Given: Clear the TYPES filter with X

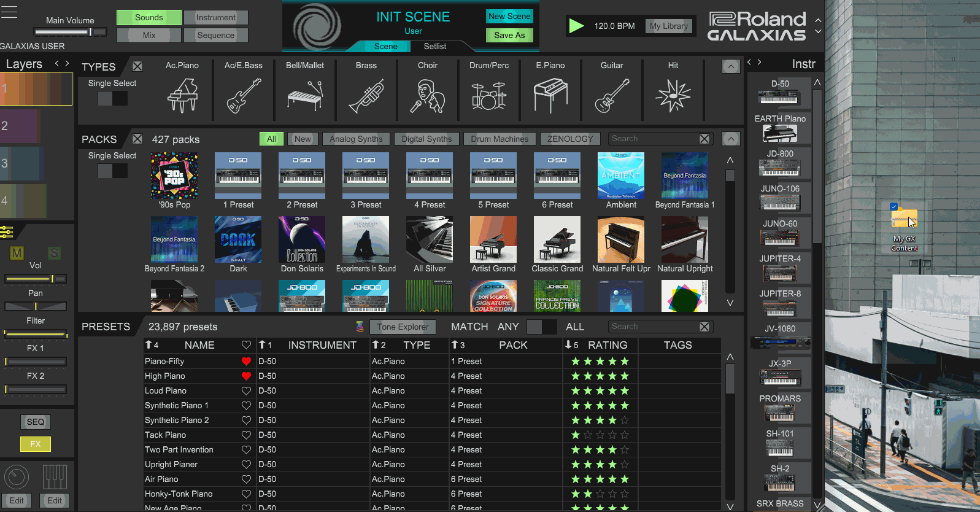Looking at the screenshot, I should [137, 66].
